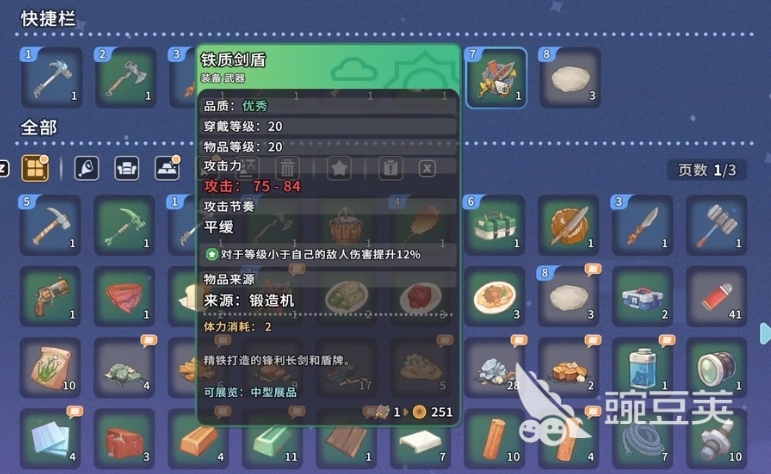This screenshot has height=474, width=771.
Task: Click the trash delete icon in toolbar
Action: pos(288,168)
